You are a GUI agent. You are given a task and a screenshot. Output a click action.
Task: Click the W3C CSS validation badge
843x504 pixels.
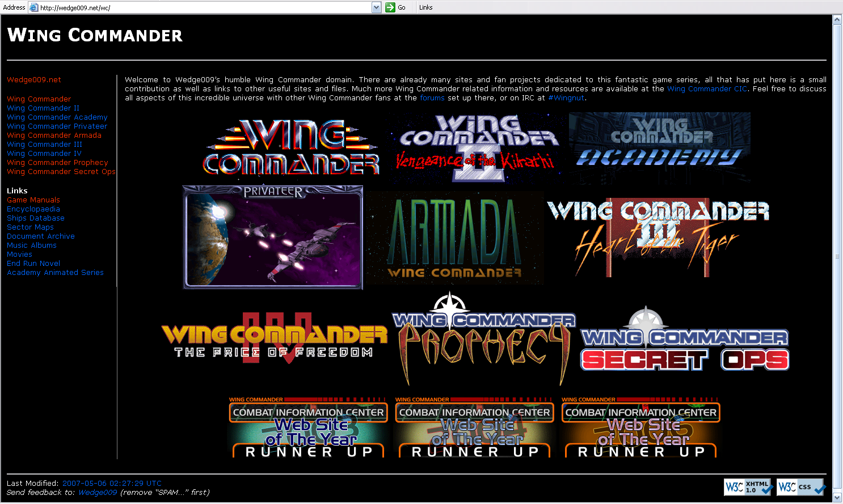coord(801,487)
